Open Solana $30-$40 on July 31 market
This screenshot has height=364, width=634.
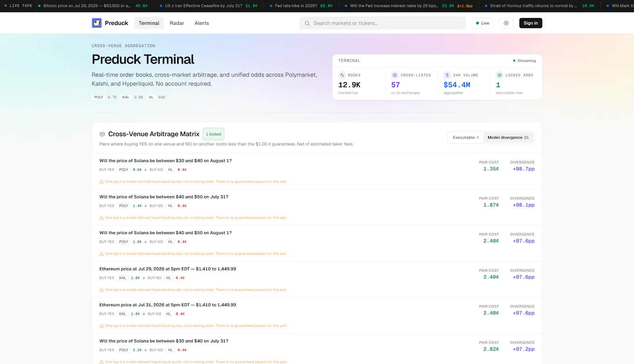point(164,341)
